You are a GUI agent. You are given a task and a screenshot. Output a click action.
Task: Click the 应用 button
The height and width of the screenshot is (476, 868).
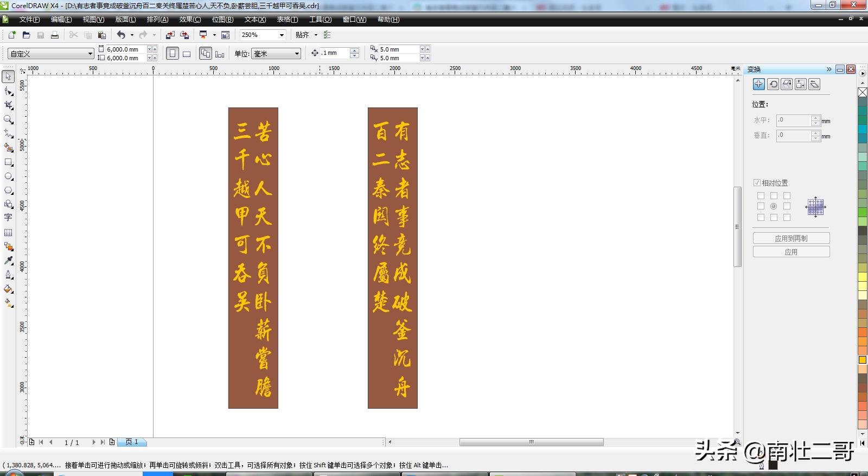pyautogui.click(x=791, y=252)
